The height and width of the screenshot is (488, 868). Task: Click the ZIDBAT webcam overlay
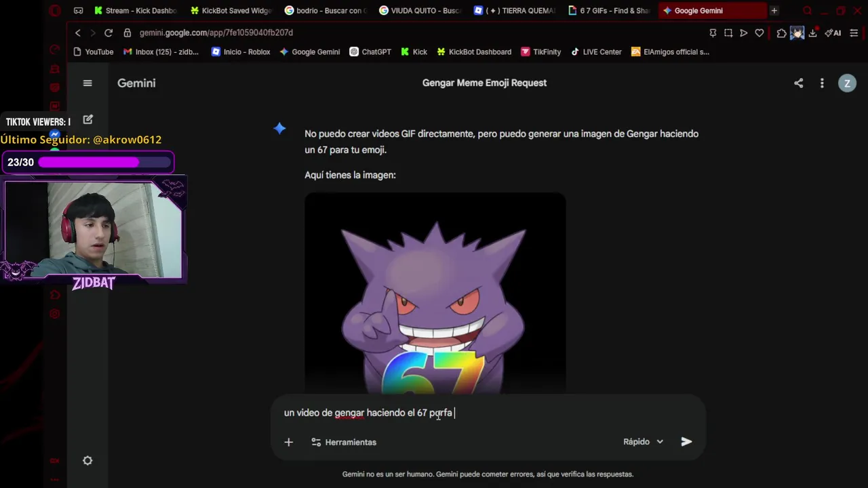click(x=94, y=231)
